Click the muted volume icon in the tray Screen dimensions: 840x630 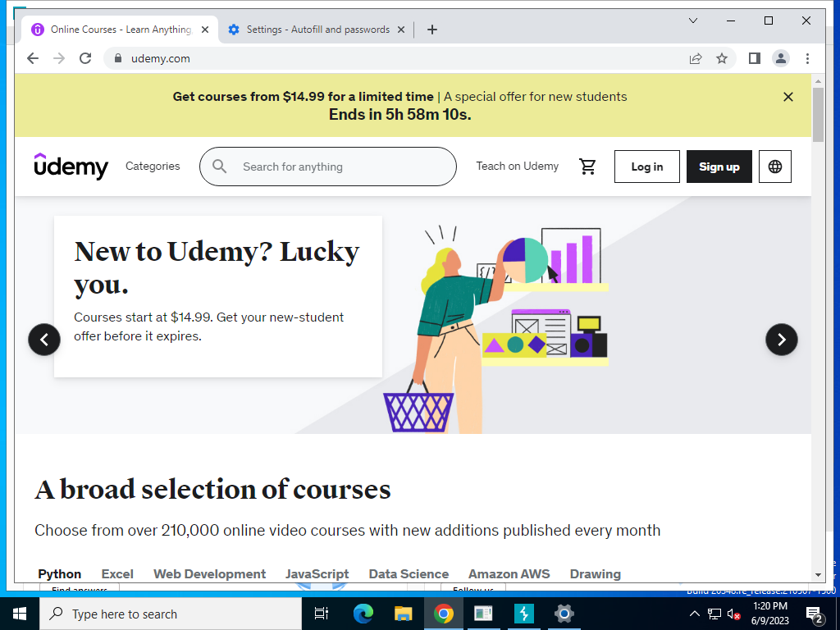[x=734, y=614]
